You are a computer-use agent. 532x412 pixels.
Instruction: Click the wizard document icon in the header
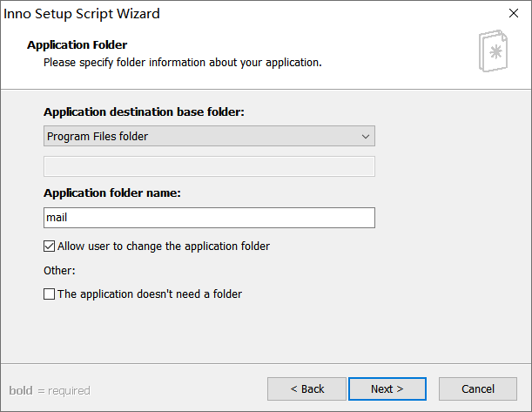(x=494, y=51)
